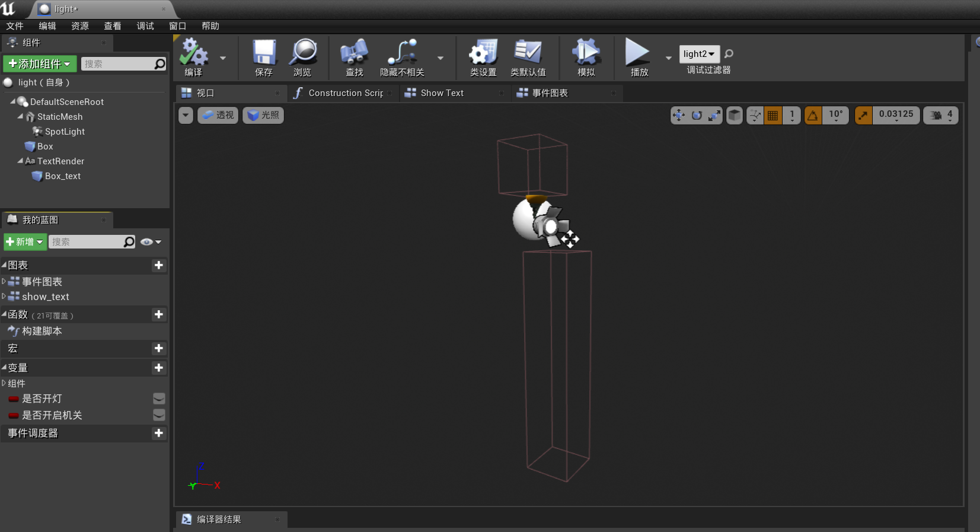980x532 pixels.
Task: Open surface snapping options in viewport toolbar
Action: point(755,115)
